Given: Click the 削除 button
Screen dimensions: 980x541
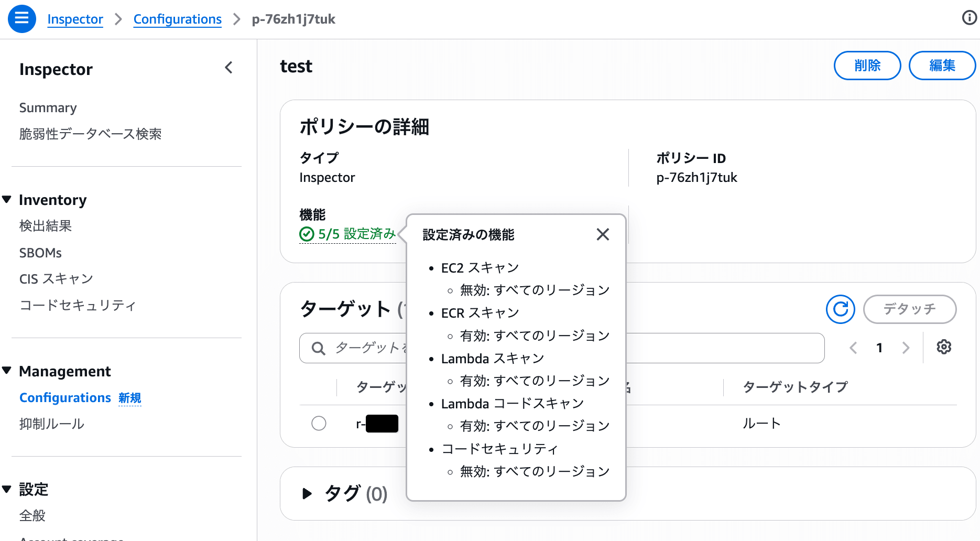Looking at the screenshot, I should click(x=867, y=66).
